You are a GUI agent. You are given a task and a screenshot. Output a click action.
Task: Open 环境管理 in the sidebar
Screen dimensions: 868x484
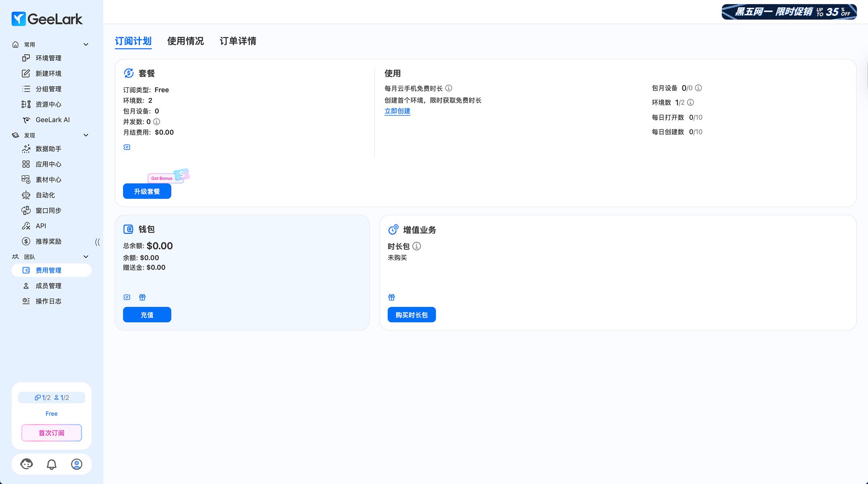(x=48, y=58)
